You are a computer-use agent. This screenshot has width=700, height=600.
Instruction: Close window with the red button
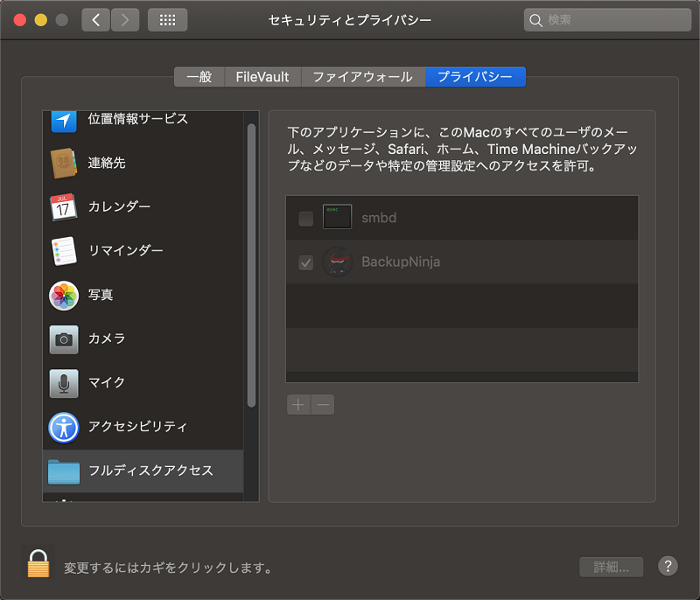coord(20,20)
